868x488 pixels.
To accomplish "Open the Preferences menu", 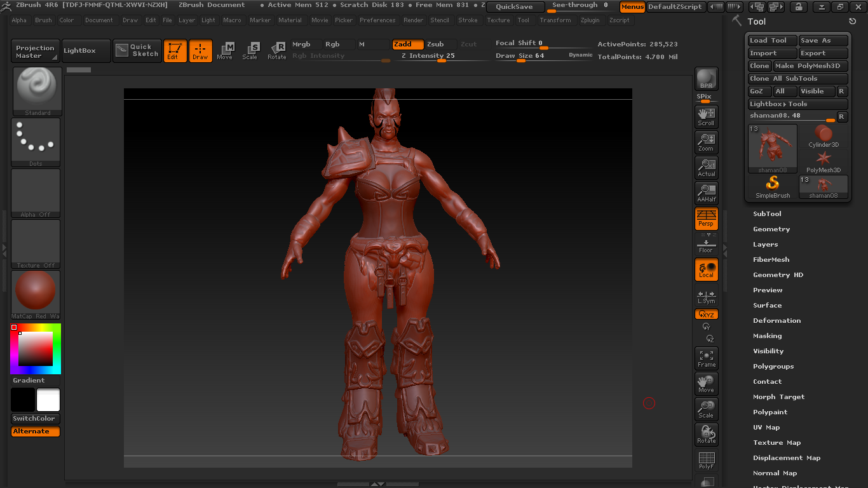I will 377,20.
